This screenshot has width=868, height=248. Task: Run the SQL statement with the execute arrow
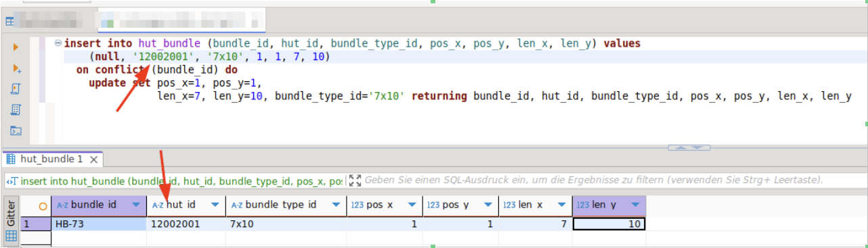16,47
